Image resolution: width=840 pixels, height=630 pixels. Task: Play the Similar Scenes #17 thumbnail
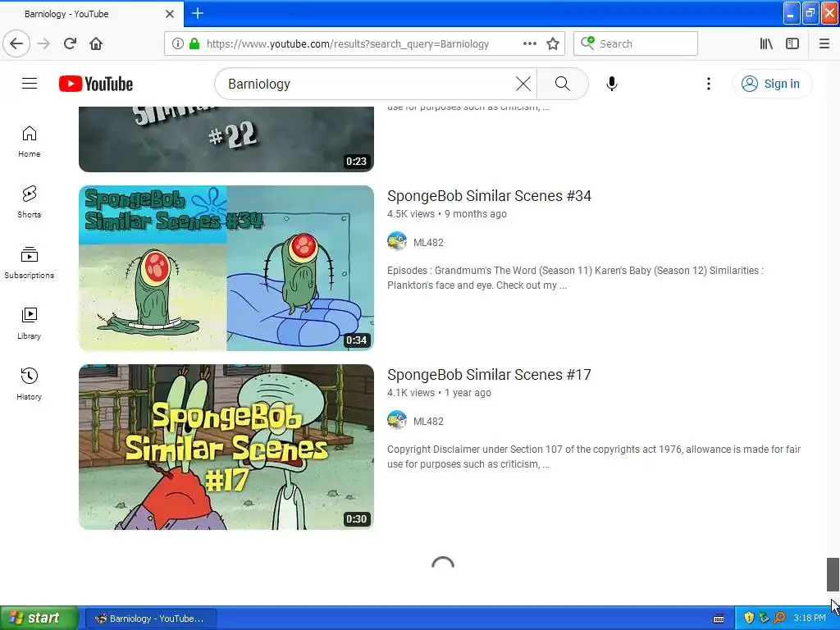226,447
